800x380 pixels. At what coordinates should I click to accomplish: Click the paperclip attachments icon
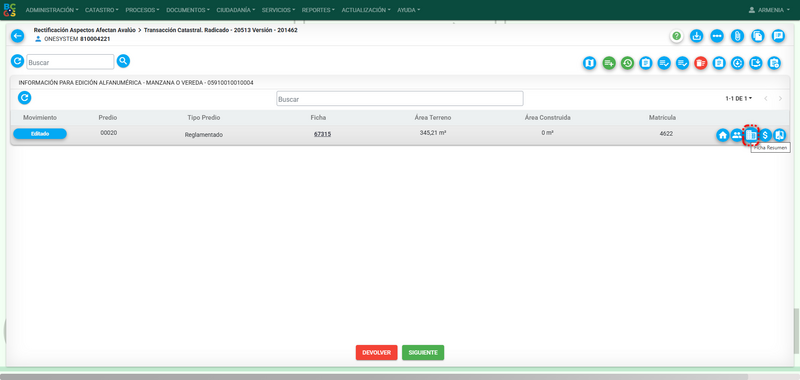[x=737, y=36]
